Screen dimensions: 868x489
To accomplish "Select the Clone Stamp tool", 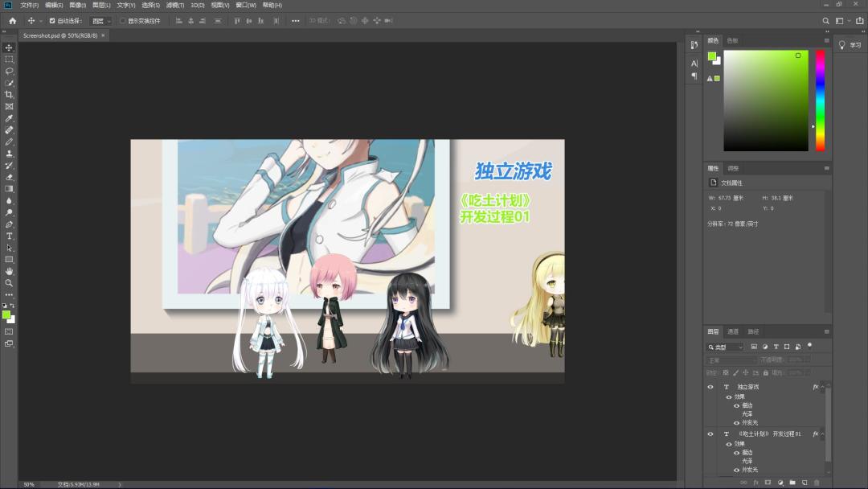I will [9, 154].
